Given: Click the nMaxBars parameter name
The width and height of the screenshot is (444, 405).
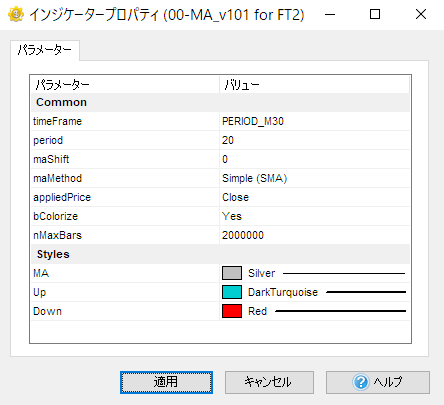Looking at the screenshot, I should coord(57,235).
